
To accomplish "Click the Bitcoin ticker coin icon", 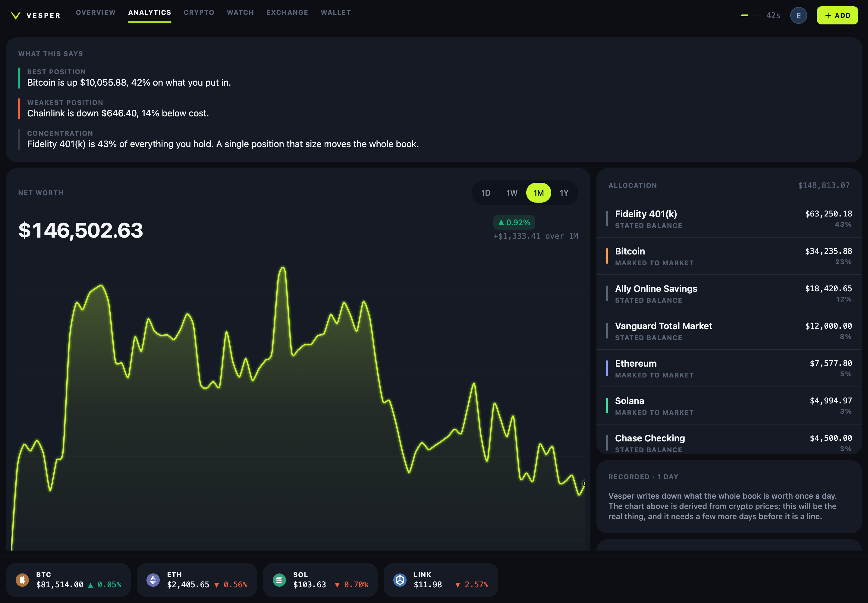I will coord(22,579).
